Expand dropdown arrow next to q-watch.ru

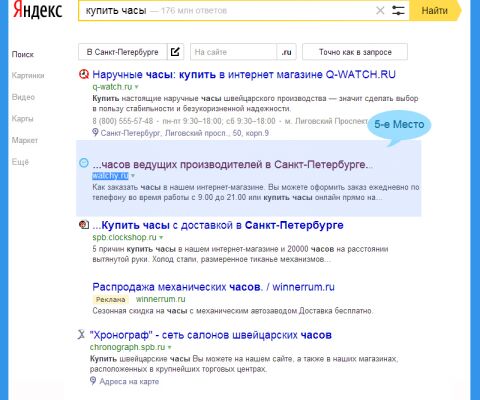click(x=136, y=87)
